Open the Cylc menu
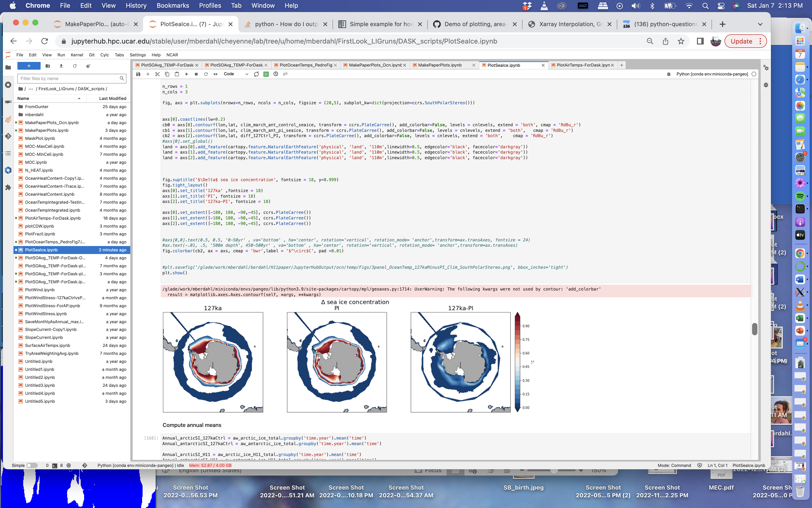Viewport: 812px width, 508px height. tap(105, 55)
